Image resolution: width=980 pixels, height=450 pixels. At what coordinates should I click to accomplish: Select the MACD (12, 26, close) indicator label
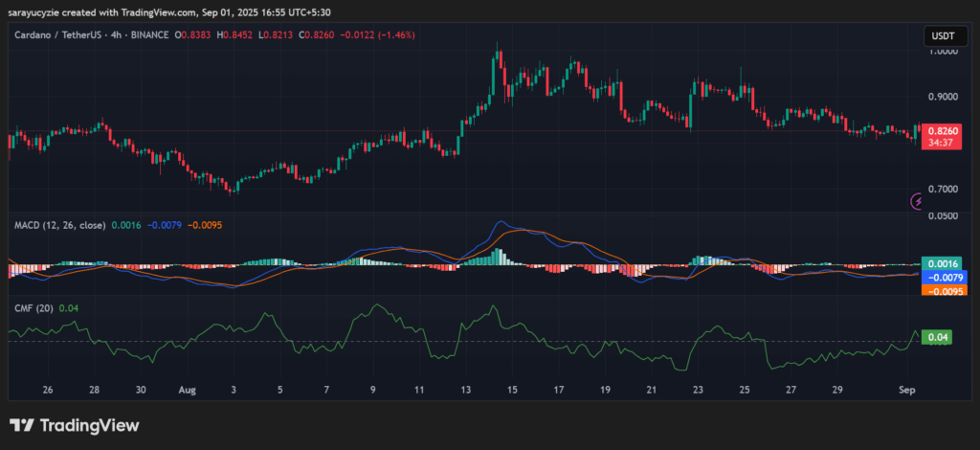(x=57, y=226)
